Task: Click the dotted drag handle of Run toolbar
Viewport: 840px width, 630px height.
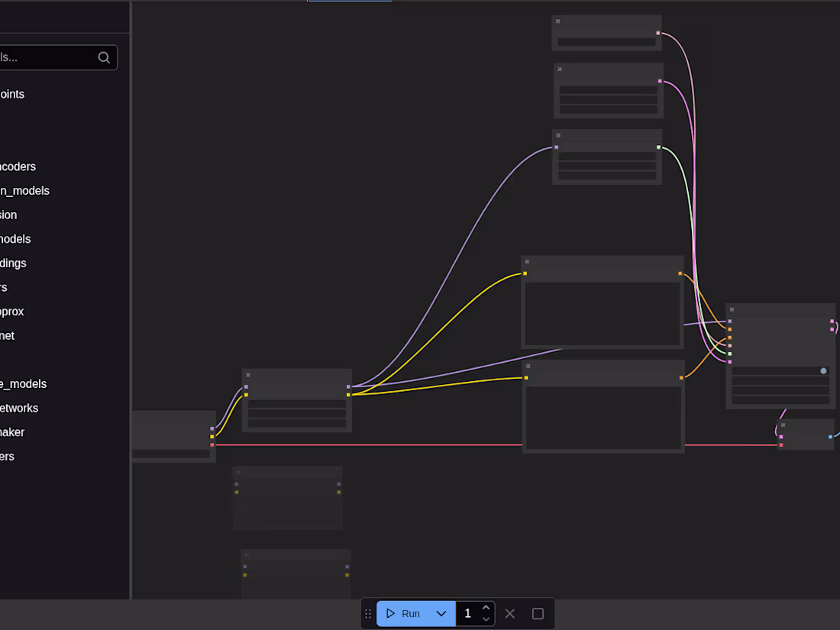Action: pos(368,614)
